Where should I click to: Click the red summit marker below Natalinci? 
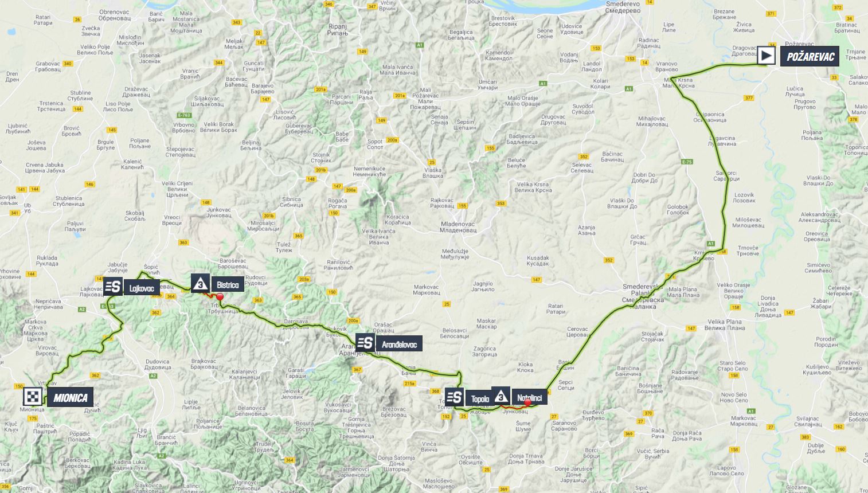[x=527, y=402]
